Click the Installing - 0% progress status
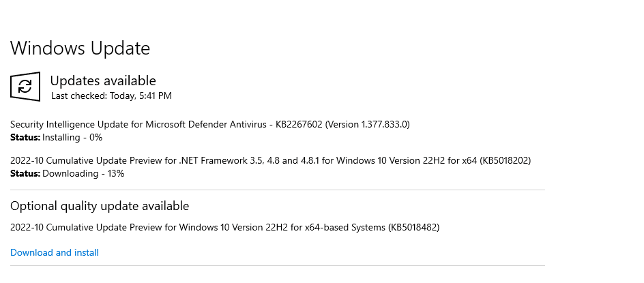The width and height of the screenshot is (644, 283). [x=72, y=137]
